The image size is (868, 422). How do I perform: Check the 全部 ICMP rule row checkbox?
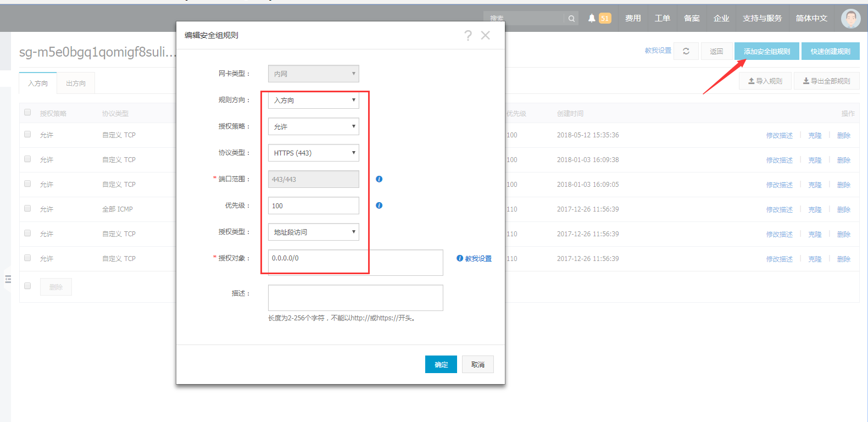coord(27,209)
